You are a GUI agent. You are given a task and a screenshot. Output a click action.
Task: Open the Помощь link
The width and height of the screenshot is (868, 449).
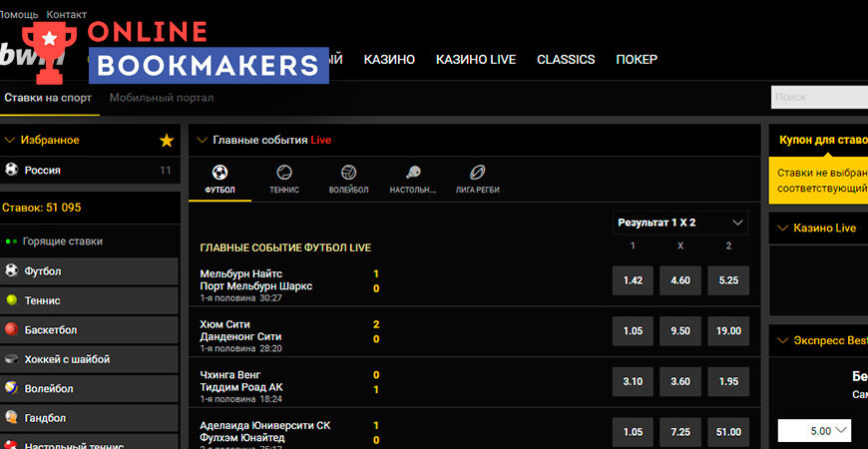point(18,14)
